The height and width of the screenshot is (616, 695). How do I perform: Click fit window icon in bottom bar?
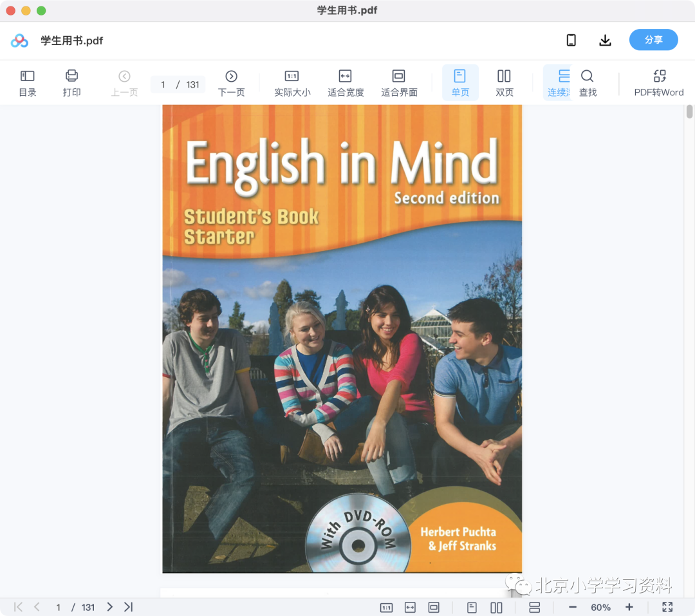pos(434,608)
